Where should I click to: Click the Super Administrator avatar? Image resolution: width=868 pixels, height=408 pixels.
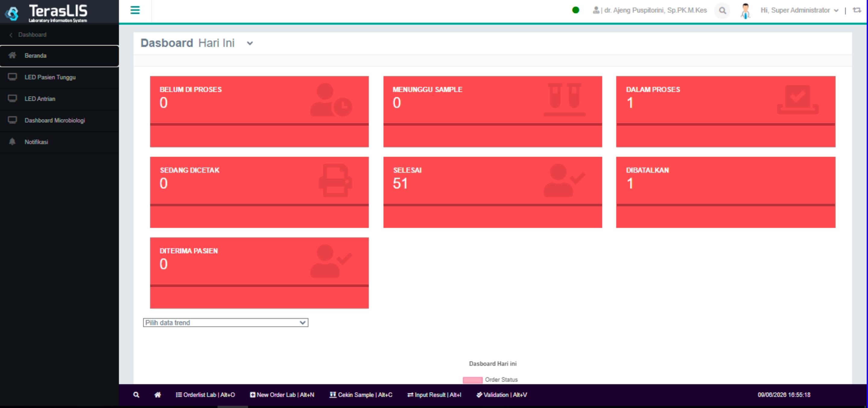[x=745, y=11]
